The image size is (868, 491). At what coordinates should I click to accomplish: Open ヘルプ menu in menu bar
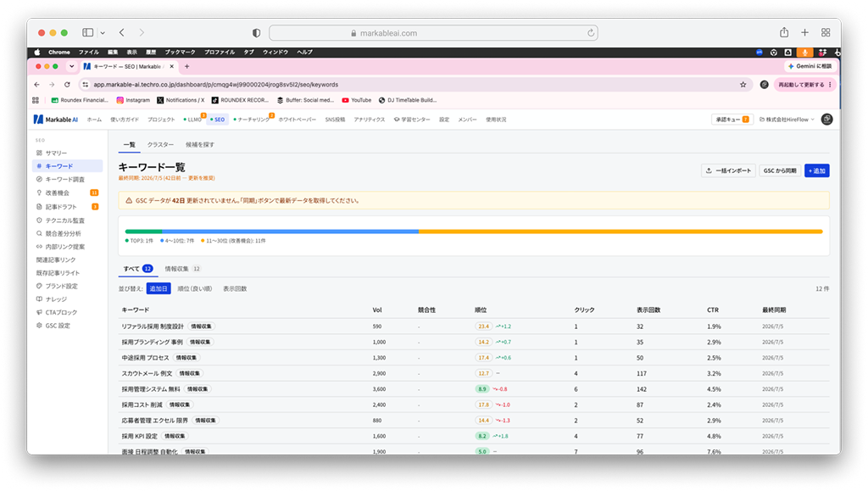(x=304, y=52)
